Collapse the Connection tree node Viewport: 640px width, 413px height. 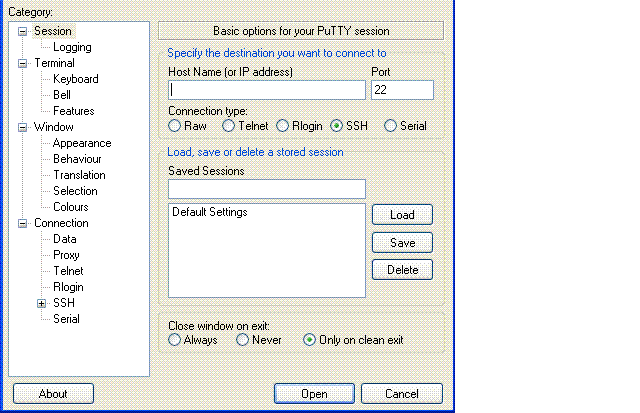coord(23,223)
